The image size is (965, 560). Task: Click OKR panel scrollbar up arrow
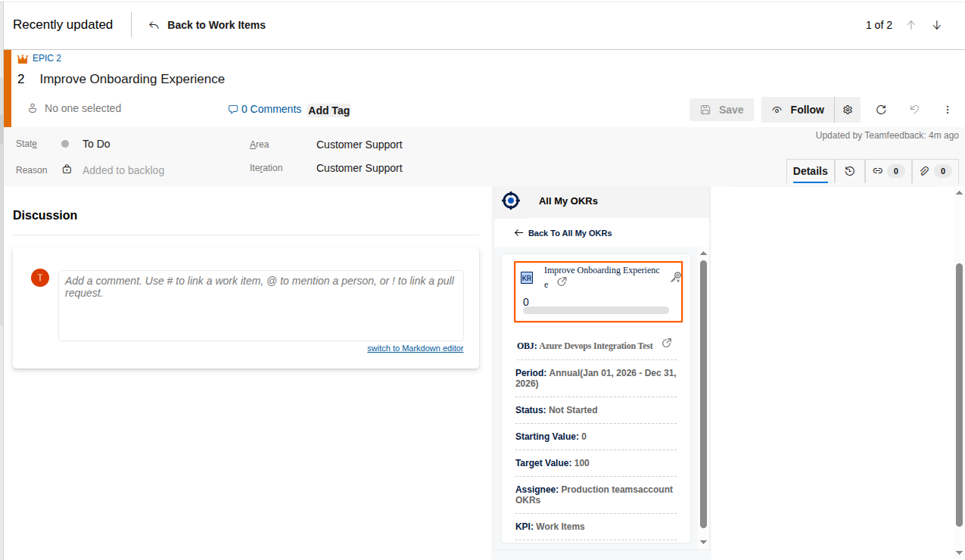pyautogui.click(x=703, y=254)
